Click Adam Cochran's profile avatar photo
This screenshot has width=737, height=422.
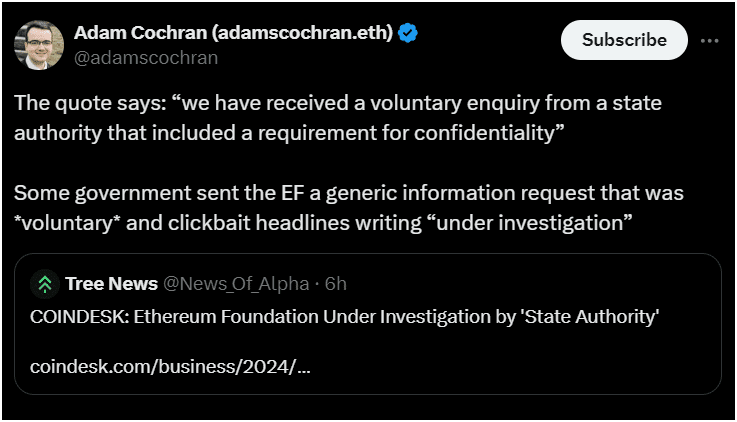point(39,43)
